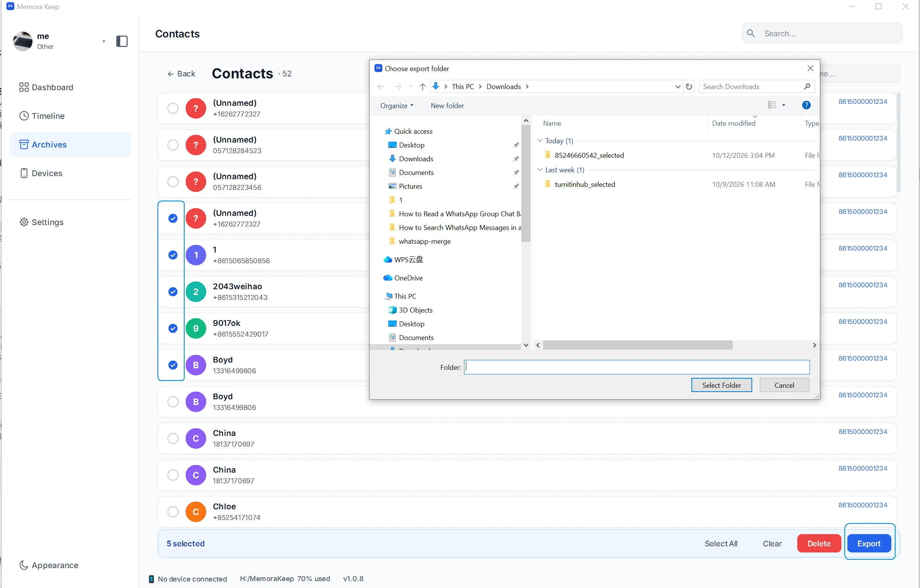Select the Archives sidebar item
Viewport: 920px width, 588px height.
click(x=70, y=144)
